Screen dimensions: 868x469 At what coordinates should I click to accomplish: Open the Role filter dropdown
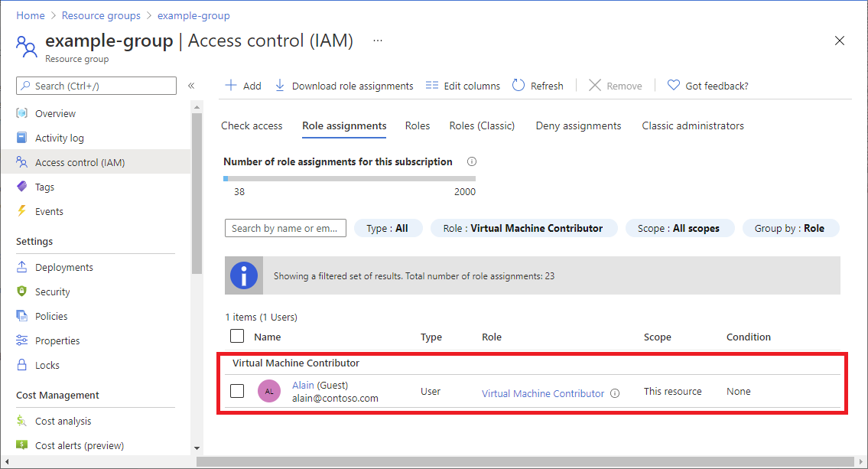point(523,228)
